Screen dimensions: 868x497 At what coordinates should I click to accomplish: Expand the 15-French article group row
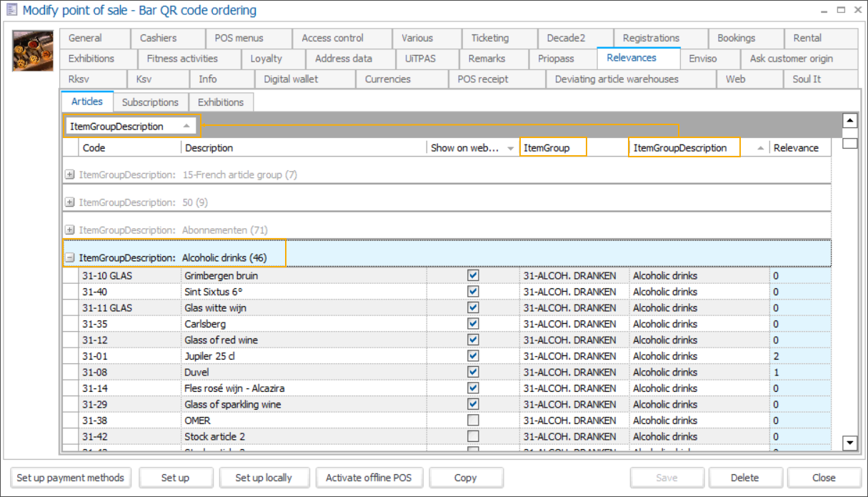tap(69, 174)
